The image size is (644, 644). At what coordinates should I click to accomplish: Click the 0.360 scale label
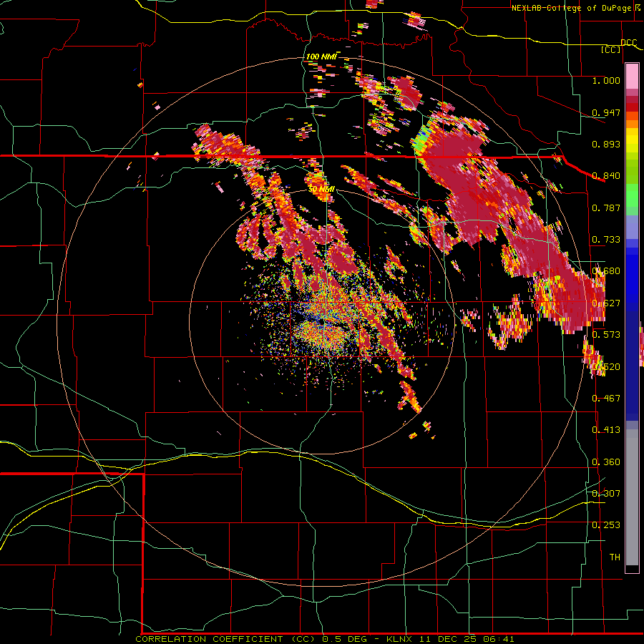(606, 462)
